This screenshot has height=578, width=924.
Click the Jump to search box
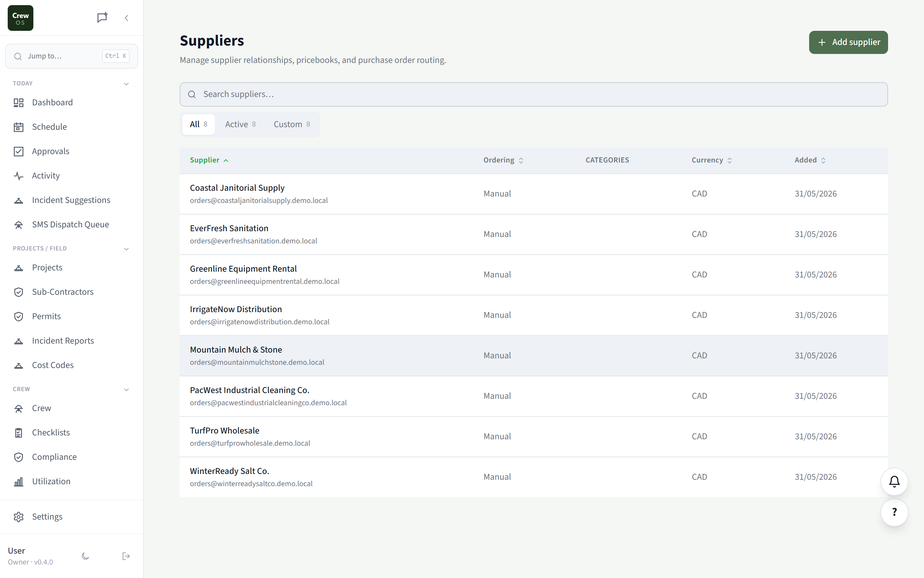[x=72, y=56]
